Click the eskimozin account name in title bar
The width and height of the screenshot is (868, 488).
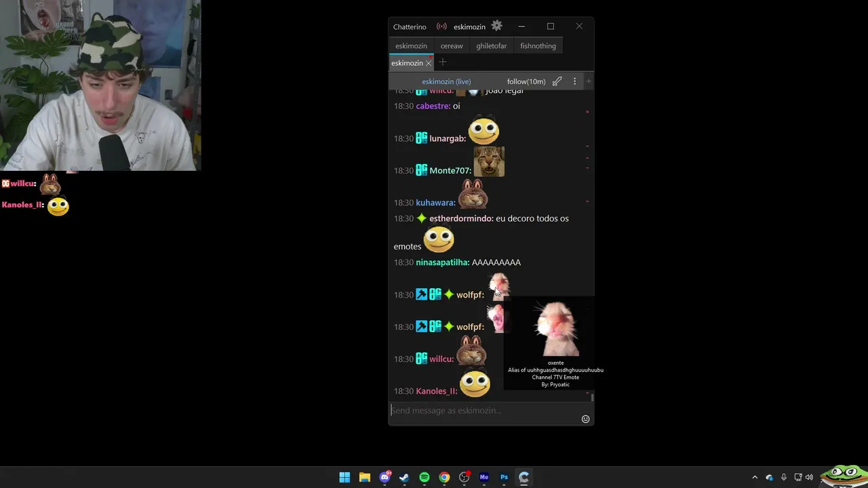pos(469,26)
